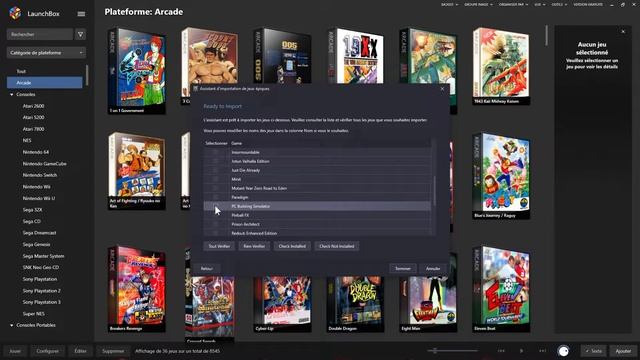The image size is (640, 360).
Task: Click the play control in bottom bar
Action: [x=521, y=351]
